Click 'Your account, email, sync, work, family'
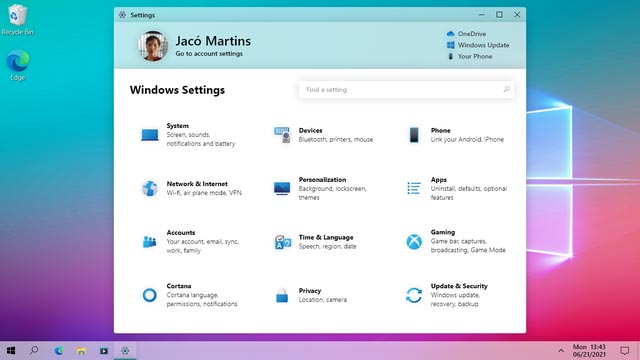This screenshot has height=360, width=640. (x=202, y=246)
